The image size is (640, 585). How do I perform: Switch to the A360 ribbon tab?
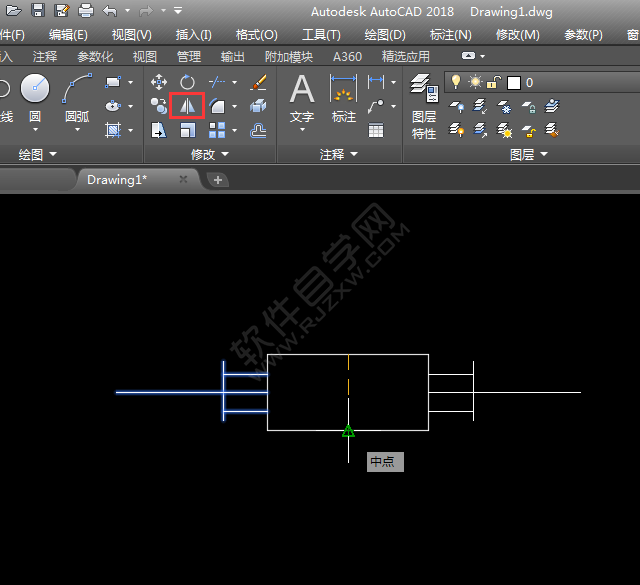pos(347,56)
